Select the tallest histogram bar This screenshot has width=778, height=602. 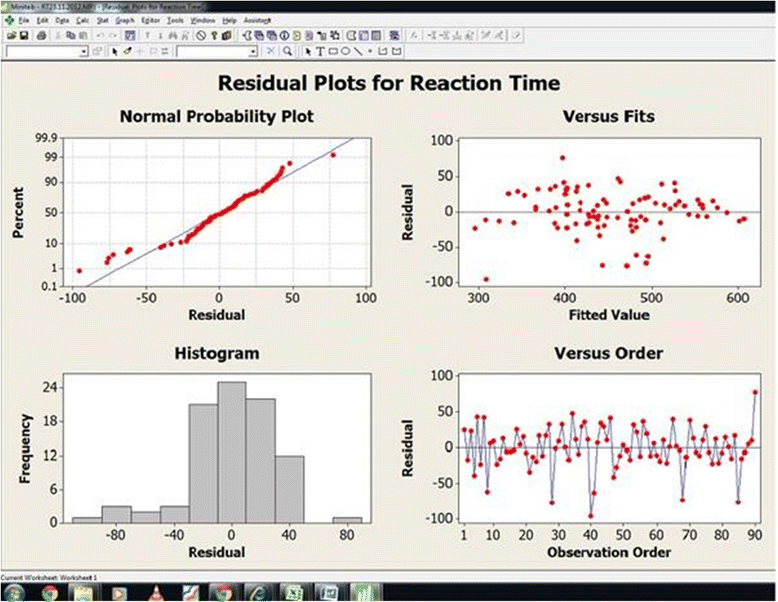(232, 453)
